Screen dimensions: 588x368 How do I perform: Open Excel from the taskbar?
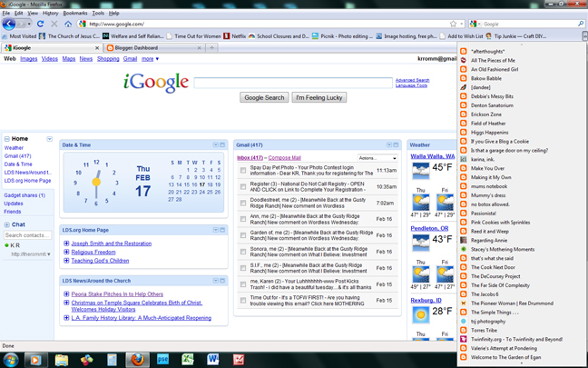(188, 360)
